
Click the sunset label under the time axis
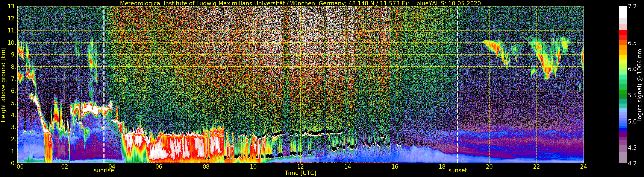[458, 171]
